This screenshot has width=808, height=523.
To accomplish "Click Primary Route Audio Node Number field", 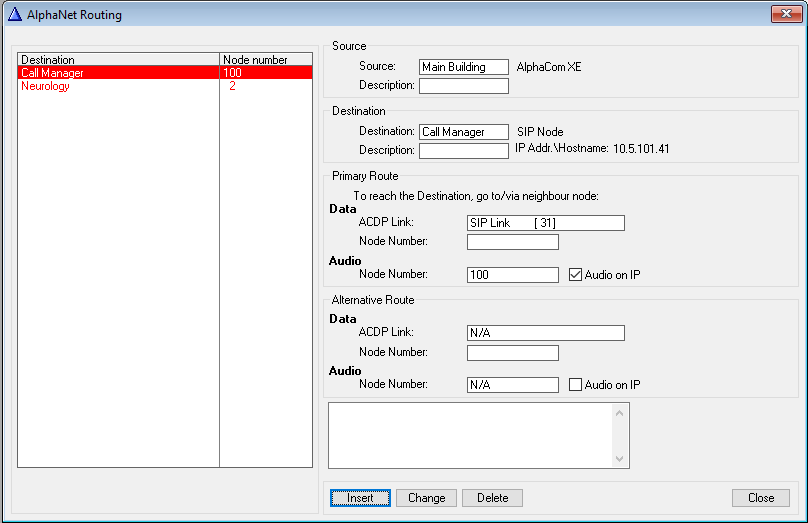I will 512,275.
